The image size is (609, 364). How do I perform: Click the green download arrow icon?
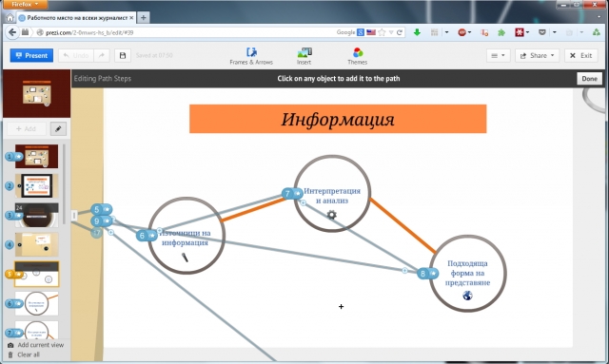417,32
